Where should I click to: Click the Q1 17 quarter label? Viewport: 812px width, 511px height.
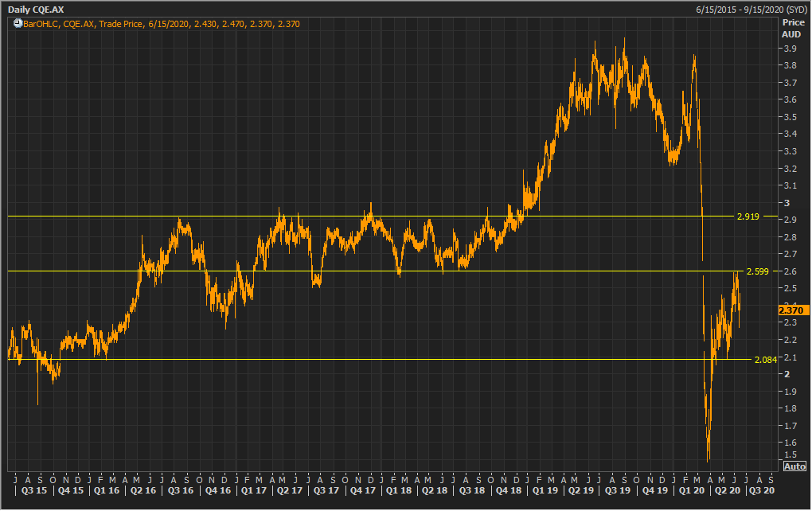(x=254, y=490)
